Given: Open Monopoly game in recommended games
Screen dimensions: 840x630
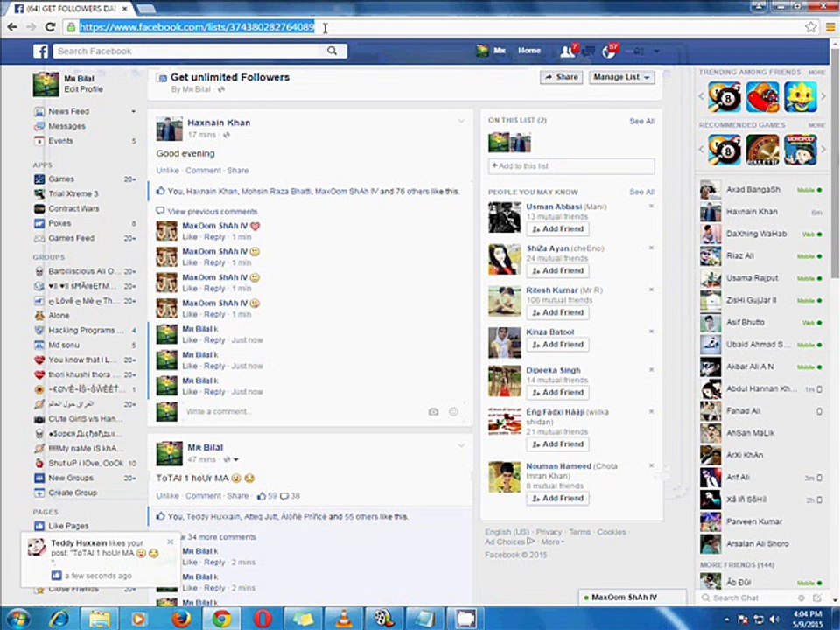Looking at the screenshot, I should point(801,150).
